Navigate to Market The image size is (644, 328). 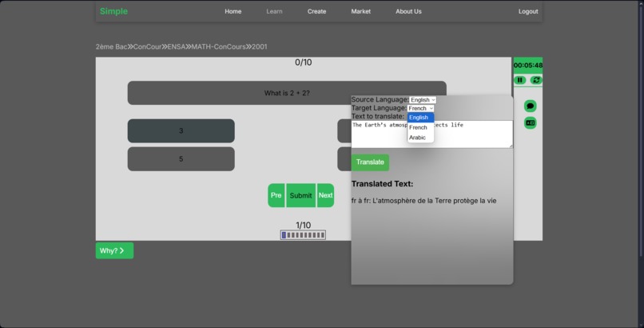point(360,11)
